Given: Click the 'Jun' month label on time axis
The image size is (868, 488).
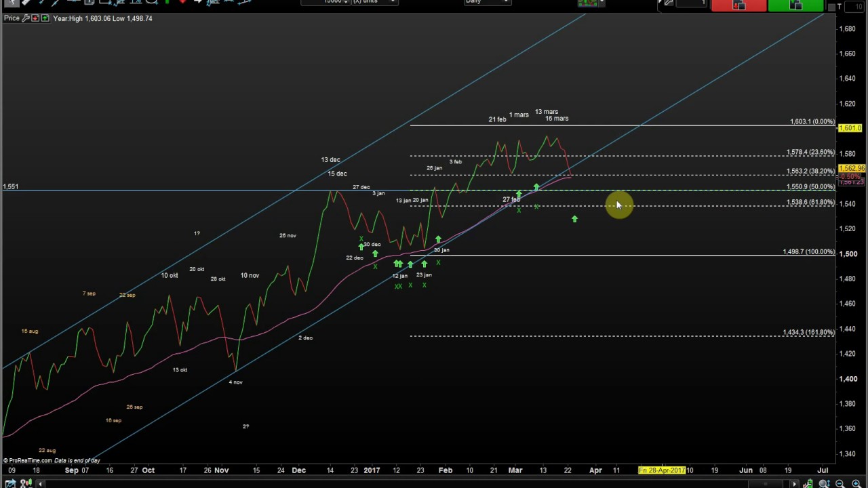Looking at the screenshot, I should point(745,470).
